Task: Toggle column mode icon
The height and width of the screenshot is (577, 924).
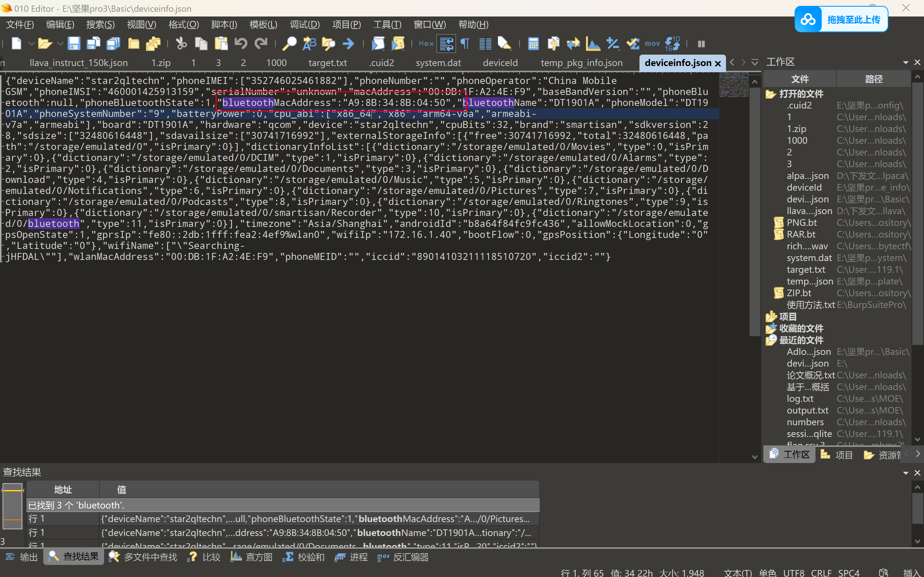Action: click(485, 44)
